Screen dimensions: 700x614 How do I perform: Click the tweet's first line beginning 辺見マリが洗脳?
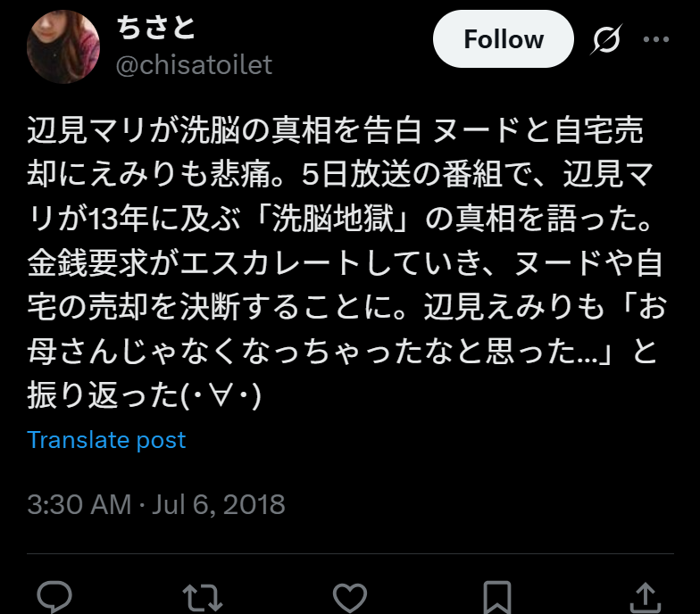336,130
